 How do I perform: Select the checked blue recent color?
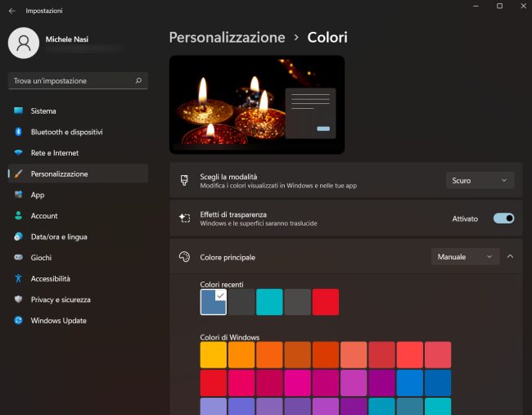(214, 302)
